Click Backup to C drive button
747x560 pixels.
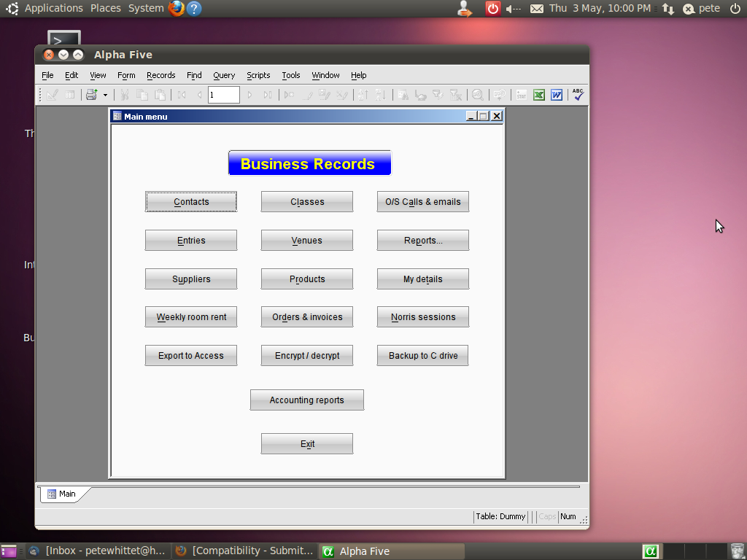[x=423, y=355]
